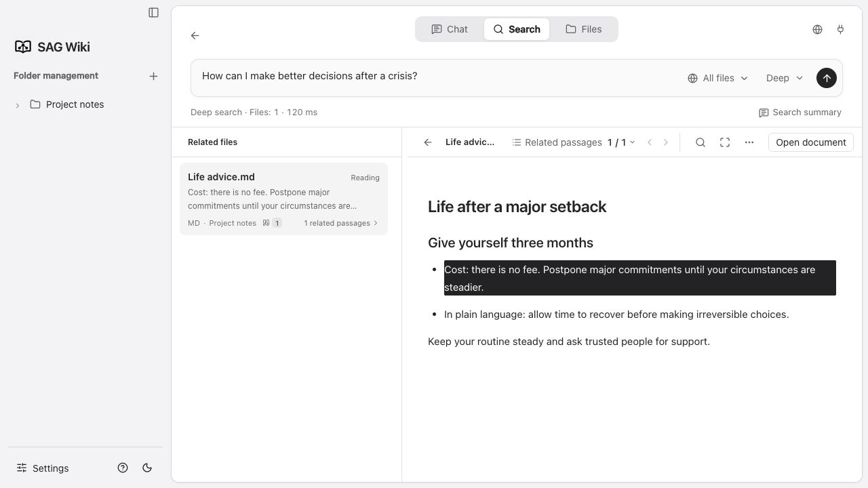Open the help question mark icon

pos(123,468)
